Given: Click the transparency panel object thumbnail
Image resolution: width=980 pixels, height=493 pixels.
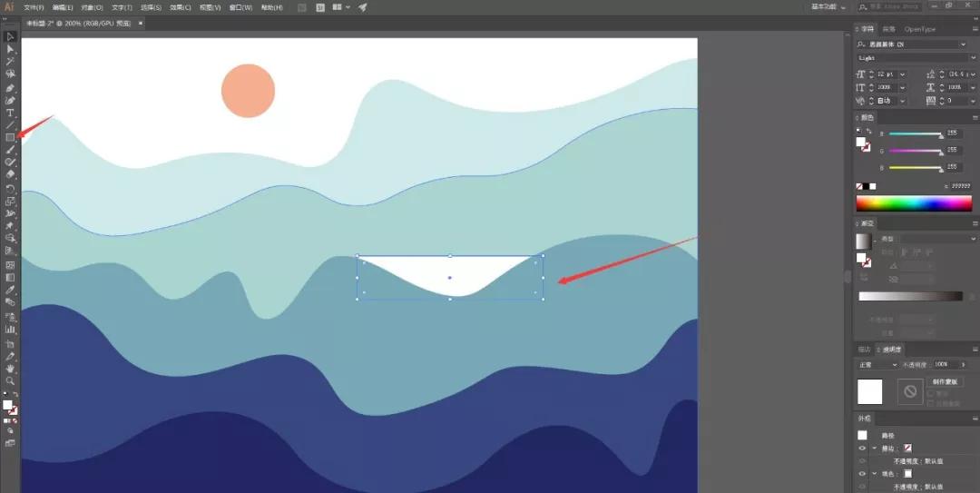Looking at the screenshot, I should [x=869, y=391].
